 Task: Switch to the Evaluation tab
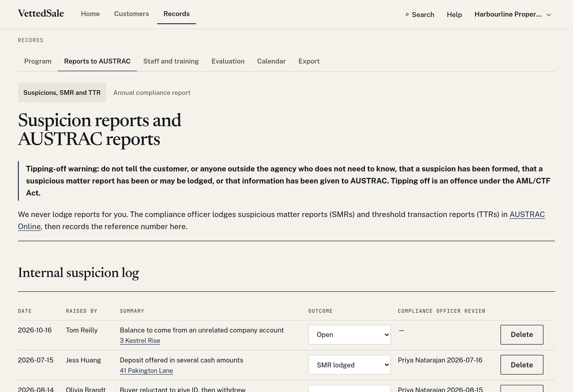coord(228,61)
